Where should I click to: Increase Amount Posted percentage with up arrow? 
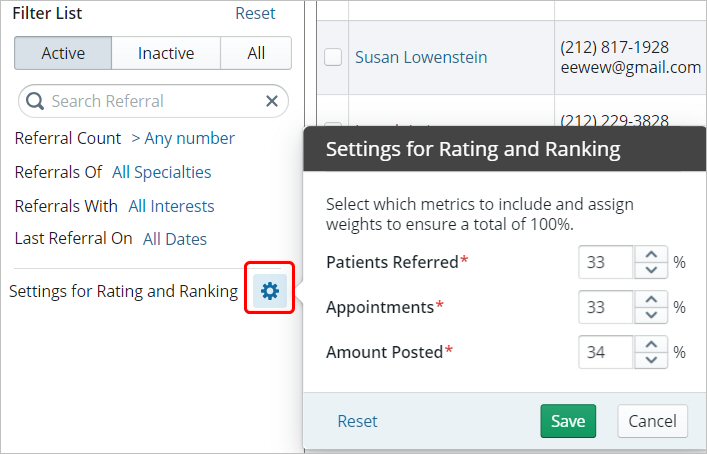[651, 344]
